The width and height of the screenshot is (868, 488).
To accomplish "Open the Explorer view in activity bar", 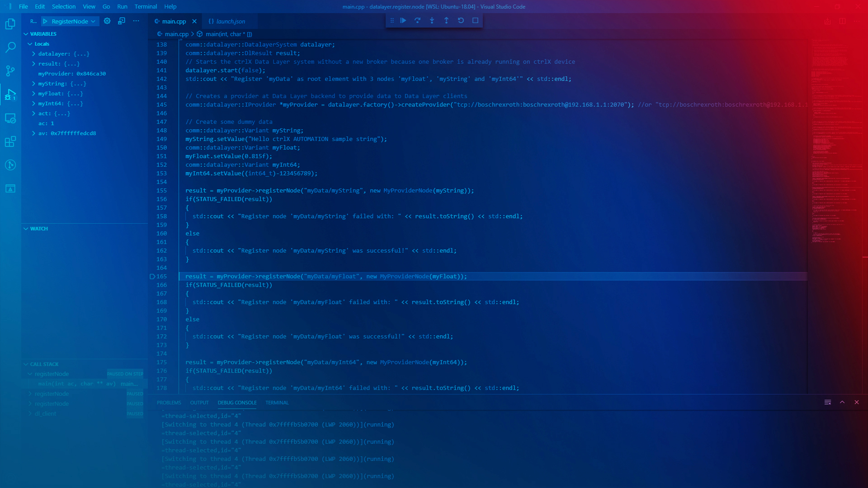I will click(10, 24).
